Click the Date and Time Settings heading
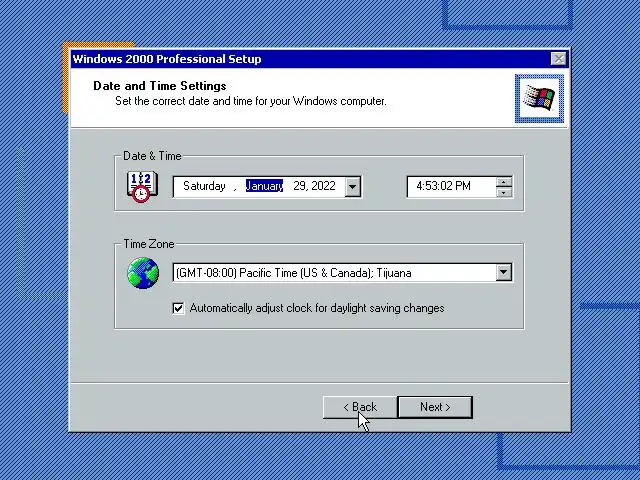640x480 pixels. (x=160, y=86)
